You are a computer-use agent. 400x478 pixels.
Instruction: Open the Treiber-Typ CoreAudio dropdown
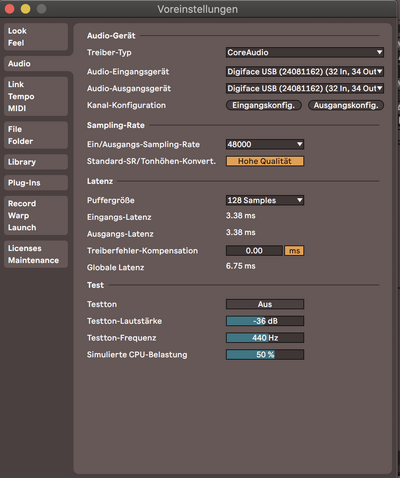pos(305,52)
